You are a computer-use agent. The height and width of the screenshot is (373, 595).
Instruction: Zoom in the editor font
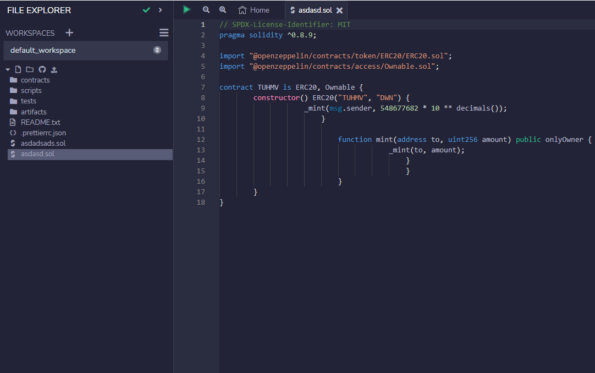coord(223,10)
